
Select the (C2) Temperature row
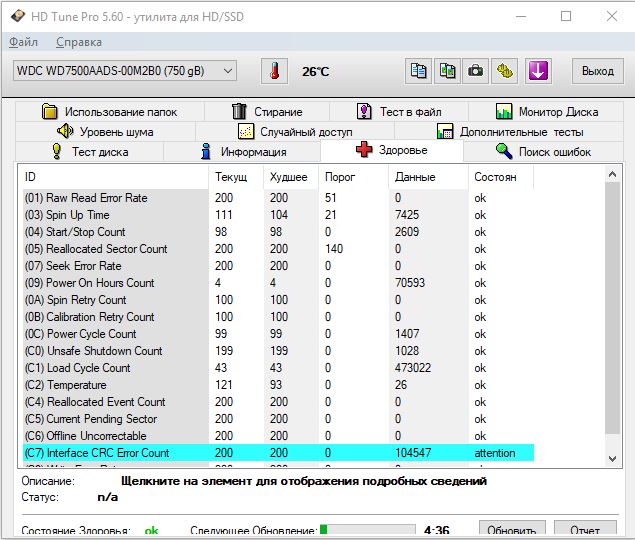coord(278,385)
